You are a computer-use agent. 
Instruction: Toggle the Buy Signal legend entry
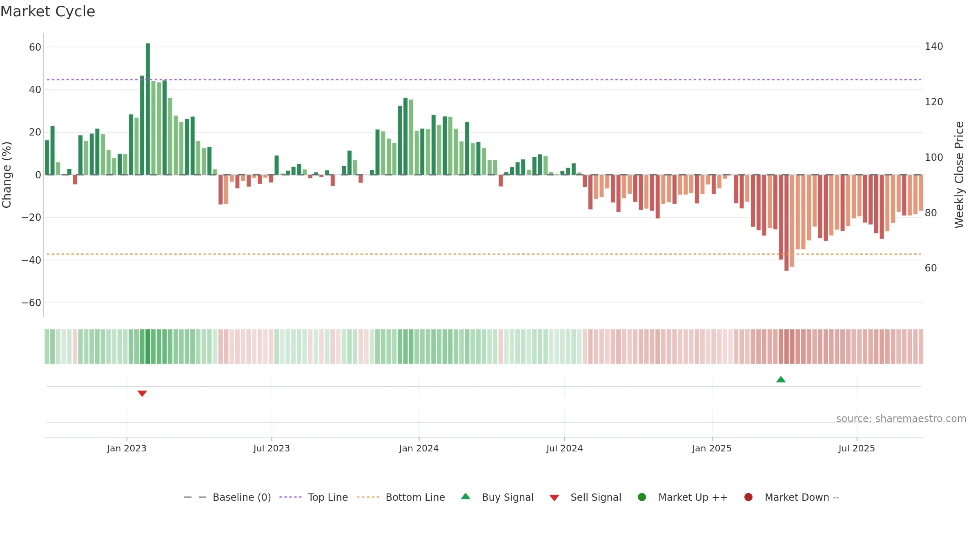click(x=497, y=497)
